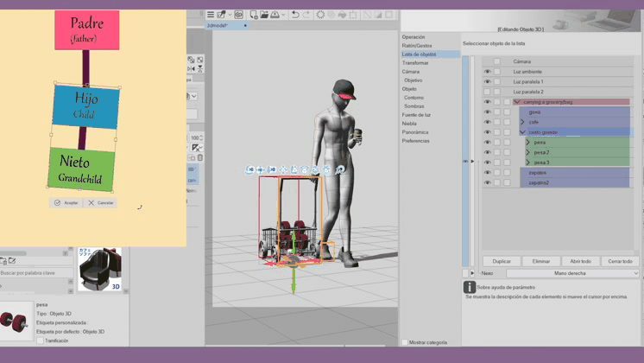The height and width of the screenshot is (363, 644).
Task: Select 'Transformar' in the settings category list
Action: 415,63
